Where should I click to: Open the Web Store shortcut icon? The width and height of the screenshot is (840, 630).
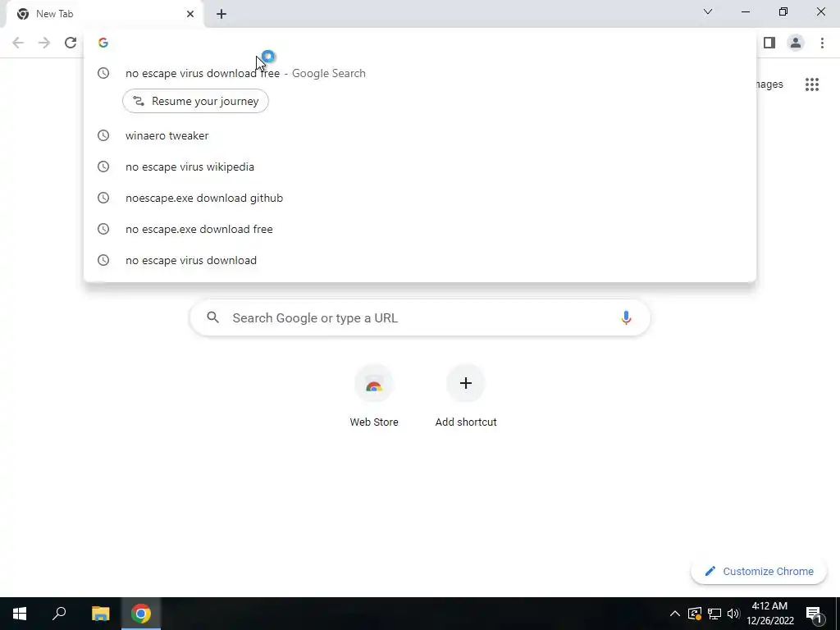[x=374, y=384]
